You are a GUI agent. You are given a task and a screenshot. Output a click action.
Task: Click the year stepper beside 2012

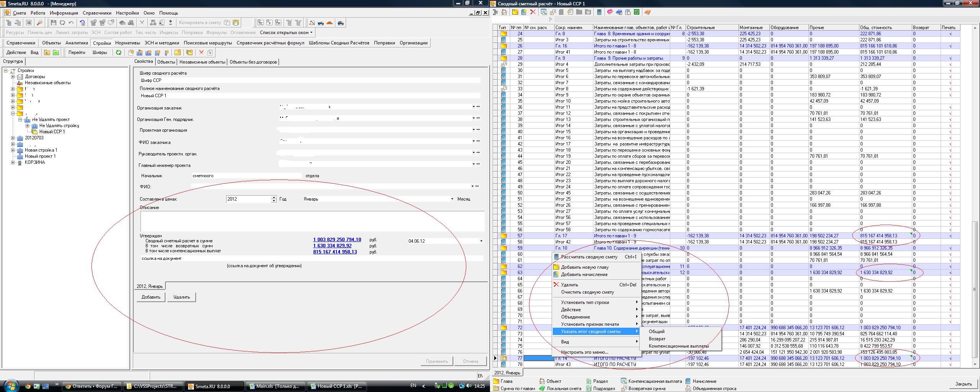coord(273,199)
